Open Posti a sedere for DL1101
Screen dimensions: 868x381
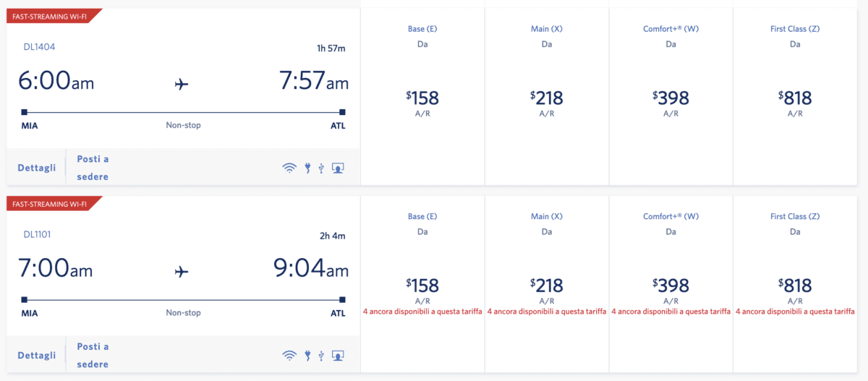(93, 355)
